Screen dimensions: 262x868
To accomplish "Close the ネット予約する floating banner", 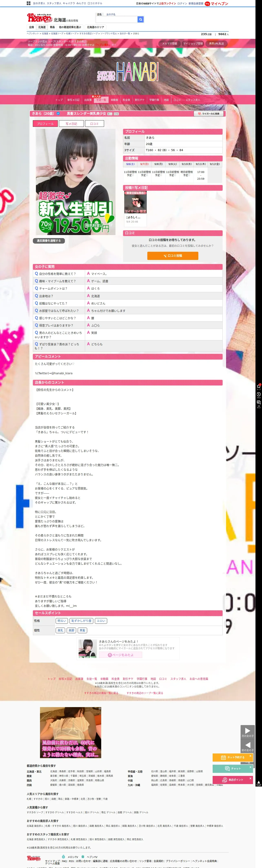I will 250,756.
